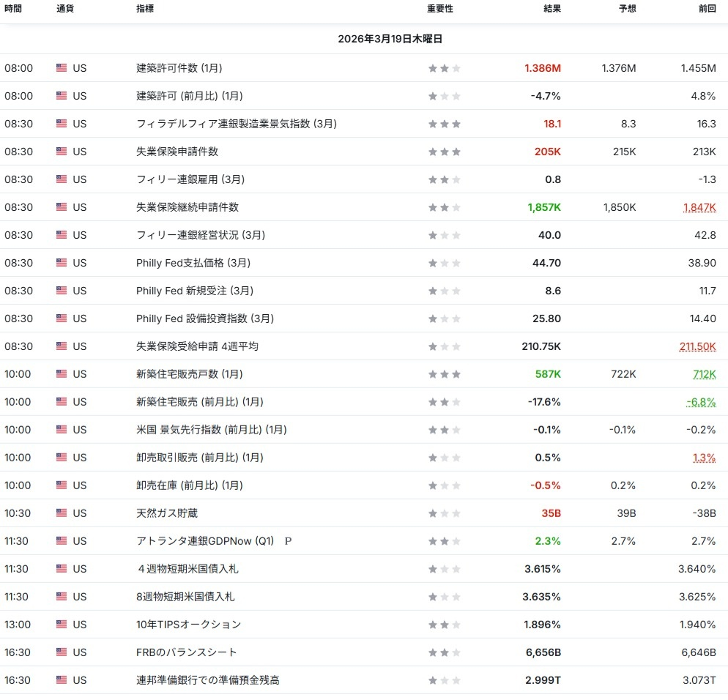Click the star rating for 卸売在庫 (前月比)
The width and height of the screenshot is (728, 700).
445,485
